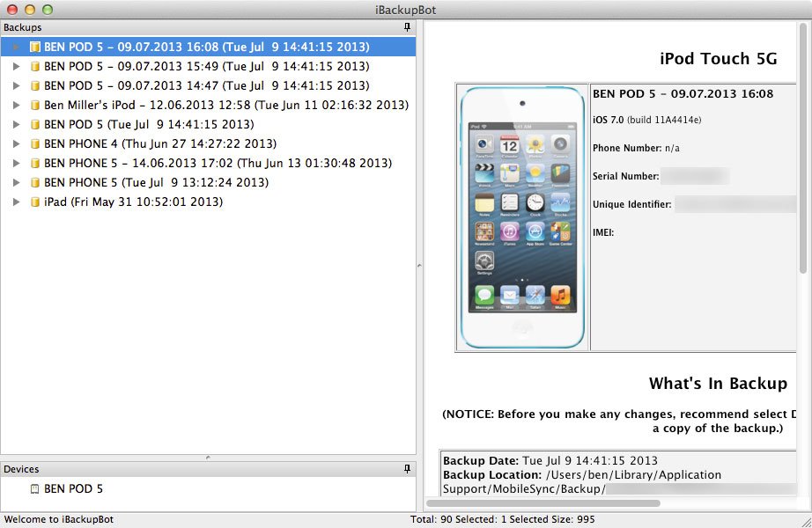The width and height of the screenshot is (812, 528).
Task: Pin the Devices panel
Action: (407, 469)
